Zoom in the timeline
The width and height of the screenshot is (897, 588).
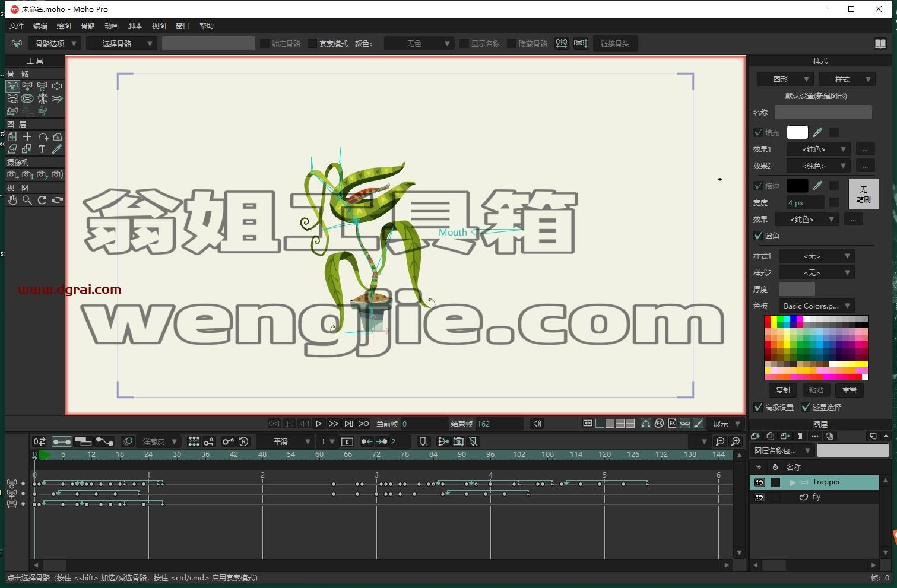coord(736,441)
